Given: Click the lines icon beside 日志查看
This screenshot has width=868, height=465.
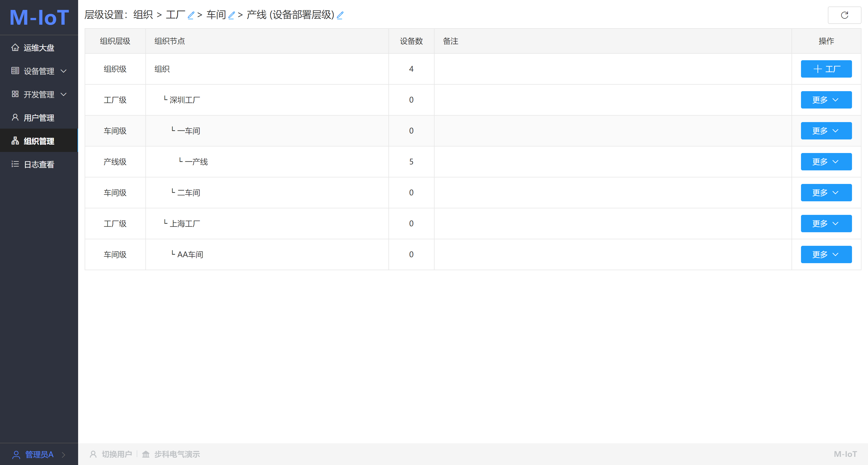Looking at the screenshot, I should click(15, 164).
